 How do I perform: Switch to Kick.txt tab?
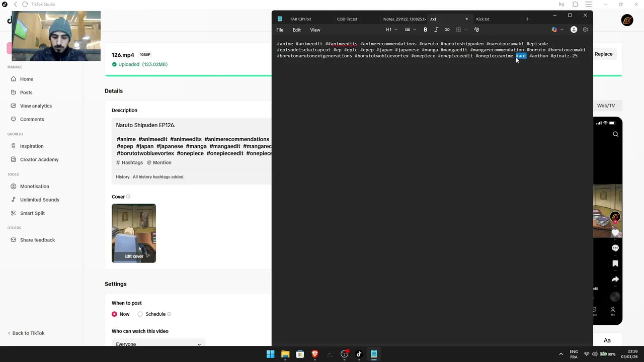tap(482, 19)
